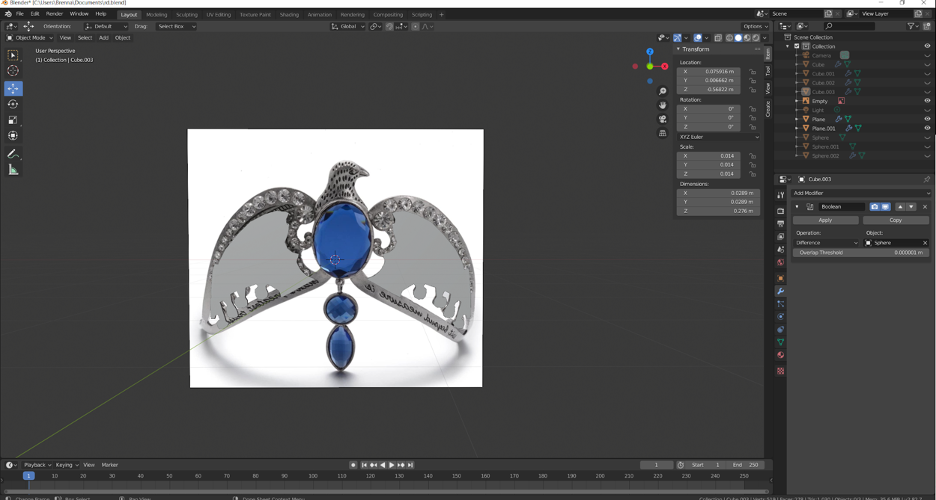This screenshot has width=936, height=500.
Task: Open the Particles properties tab icon
Action: (x=780, y=304)
